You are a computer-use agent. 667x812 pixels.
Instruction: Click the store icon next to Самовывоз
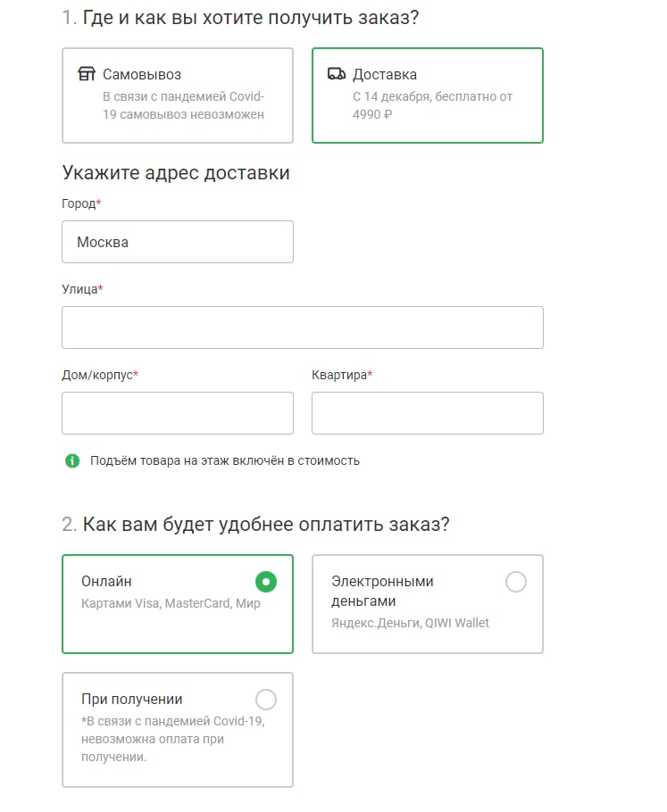(87, 74)
